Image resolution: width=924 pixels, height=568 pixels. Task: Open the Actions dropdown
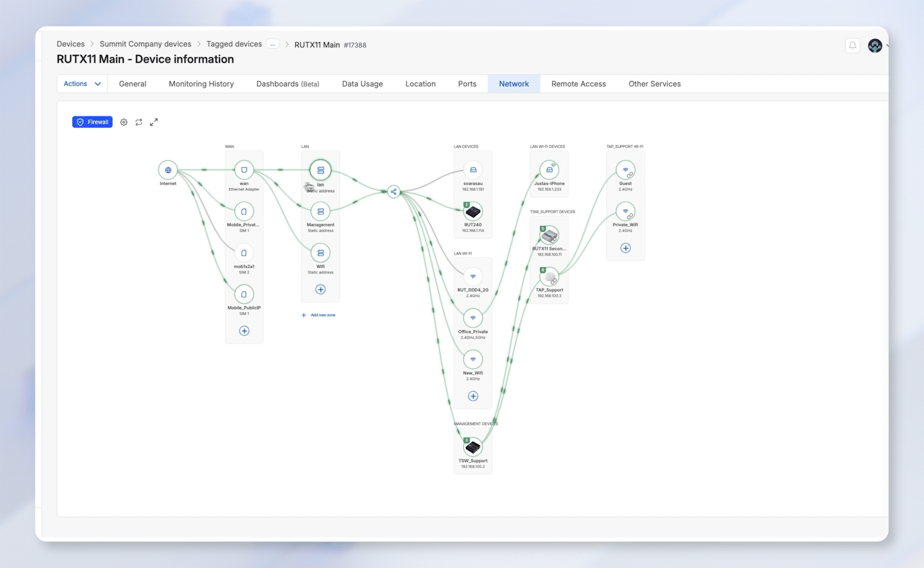tap(82, 84)
